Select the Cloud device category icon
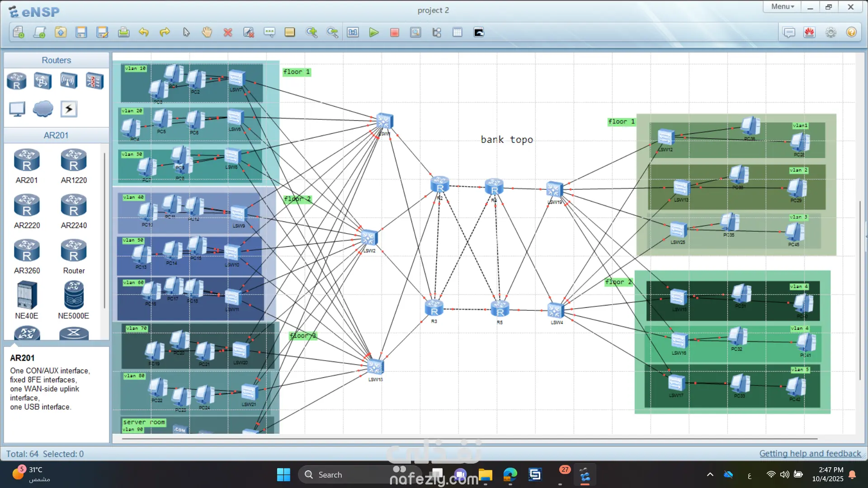868x488 pixels. (x=43, y=109)
